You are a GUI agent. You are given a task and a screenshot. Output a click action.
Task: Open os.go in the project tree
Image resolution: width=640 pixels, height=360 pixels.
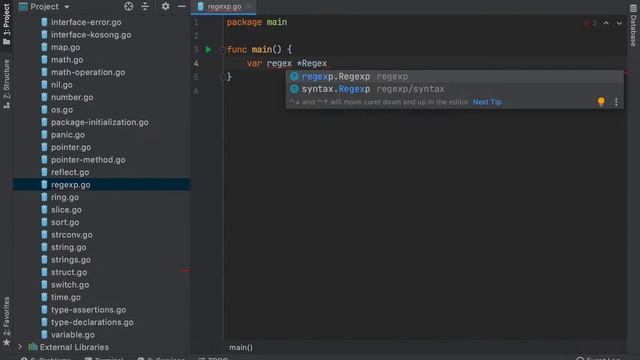pyautogui.click(x=62, y=110)
